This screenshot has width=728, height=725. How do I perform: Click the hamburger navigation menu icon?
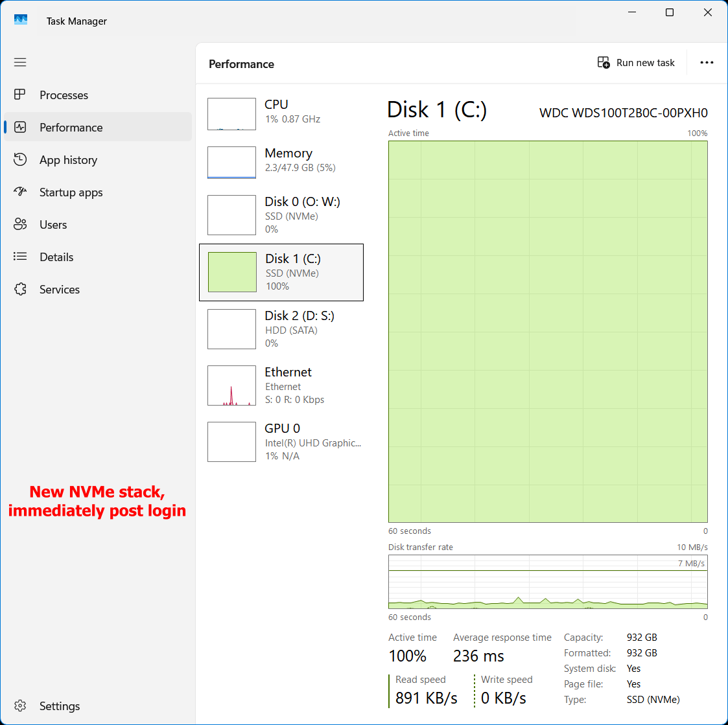(20, 62)
